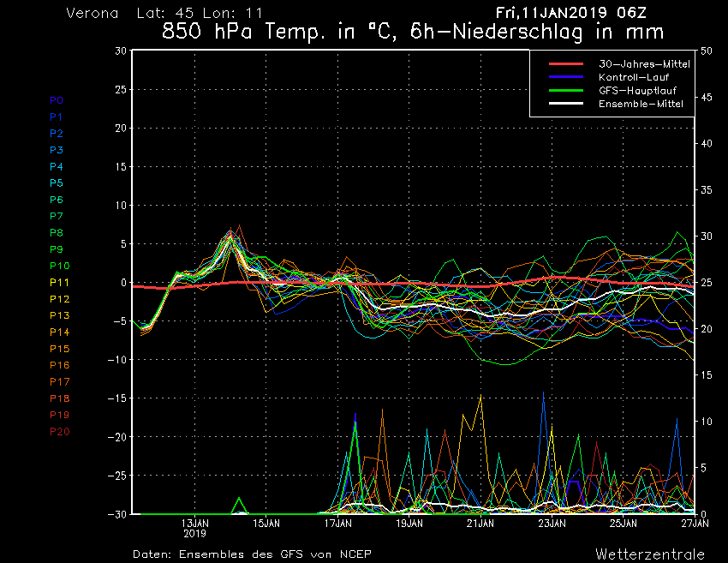Click the Ensemble-Mittel legend text
The height and width of the screenshot is (563, 728).
[x=641, y=104]
